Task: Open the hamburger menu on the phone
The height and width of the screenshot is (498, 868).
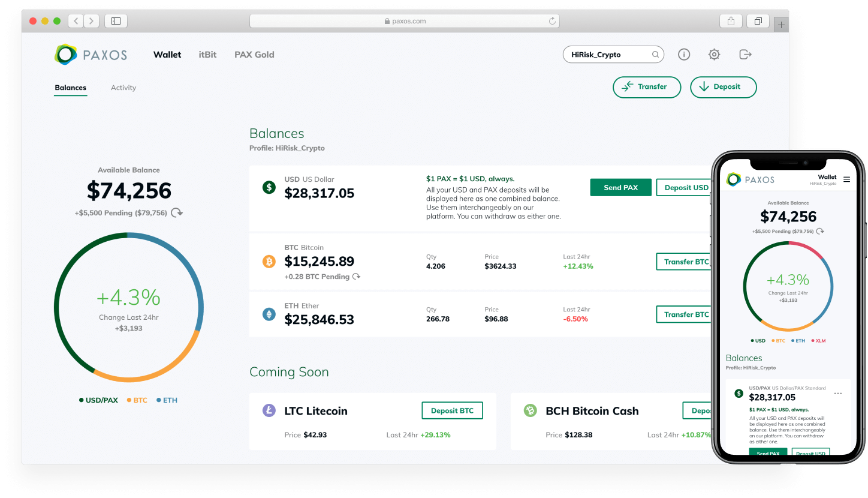Action: [x=846, y=179]
